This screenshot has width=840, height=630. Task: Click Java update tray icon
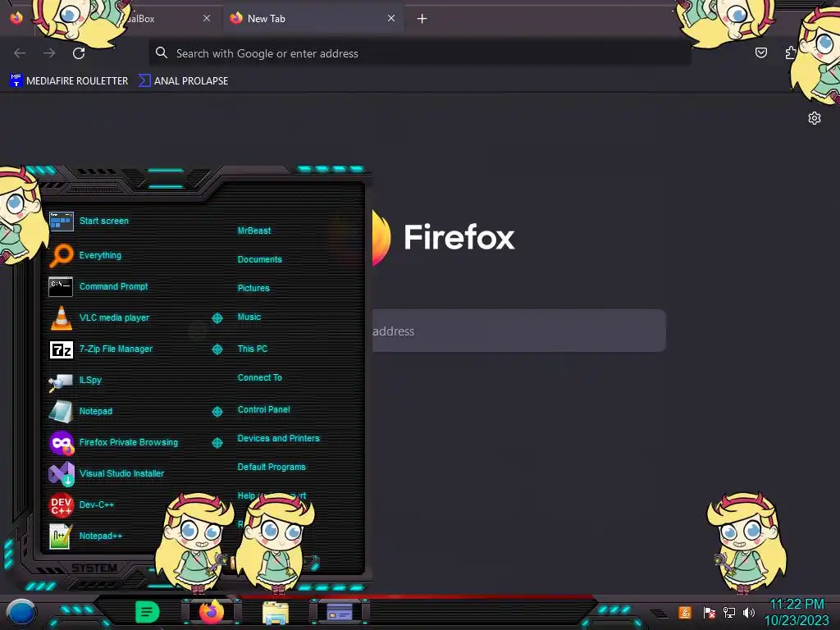click(x=685, y=612)
